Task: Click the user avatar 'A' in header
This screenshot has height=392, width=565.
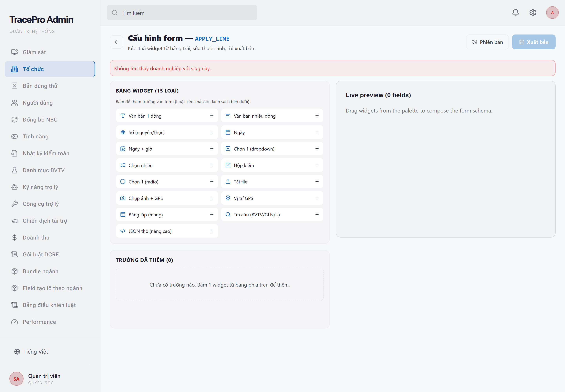Action: (552, 13)
